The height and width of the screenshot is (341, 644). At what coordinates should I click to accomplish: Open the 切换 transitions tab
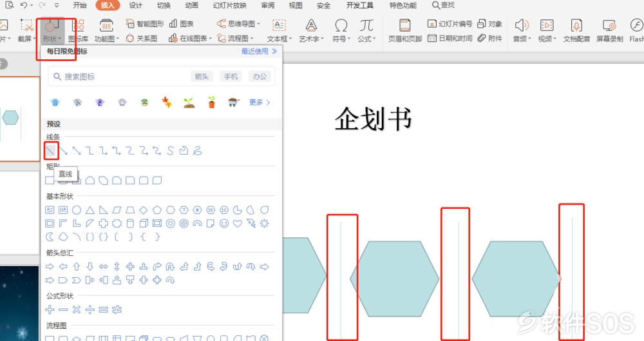tap(164, 5)
